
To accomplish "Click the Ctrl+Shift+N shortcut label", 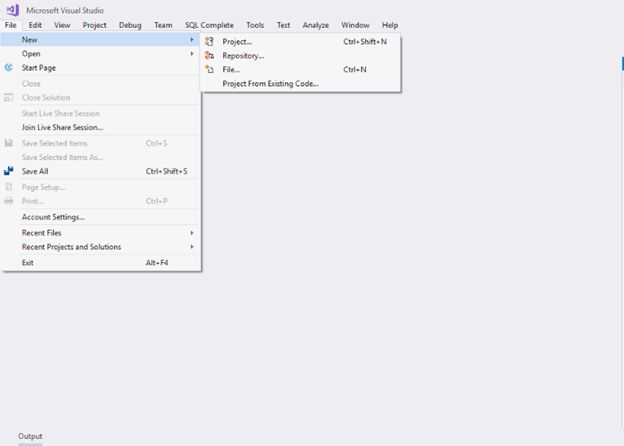I will click(365, 41).
